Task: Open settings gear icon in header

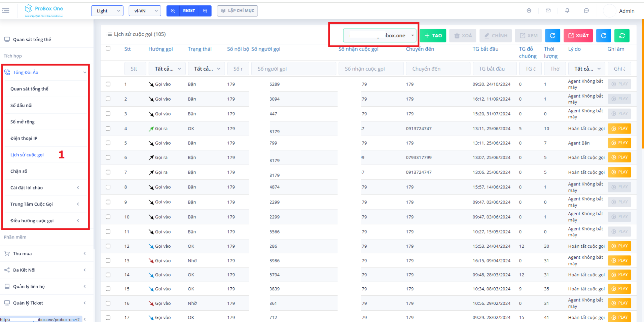Action: coord(529,11)
